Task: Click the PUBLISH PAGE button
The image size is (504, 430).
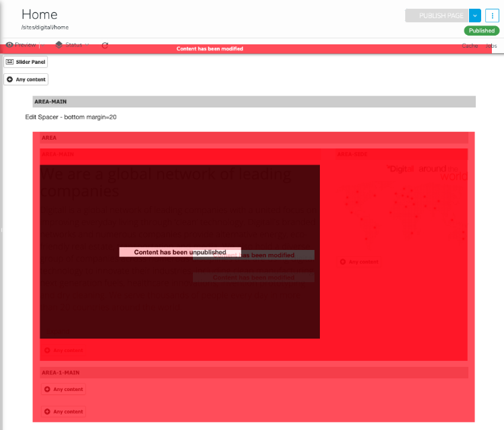Action: coord(437,15)
